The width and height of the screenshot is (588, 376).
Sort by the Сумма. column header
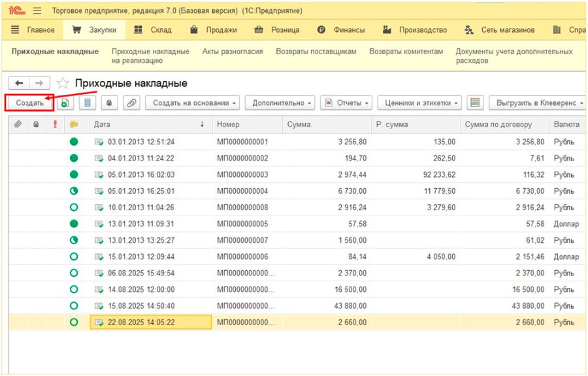(327, 124)
